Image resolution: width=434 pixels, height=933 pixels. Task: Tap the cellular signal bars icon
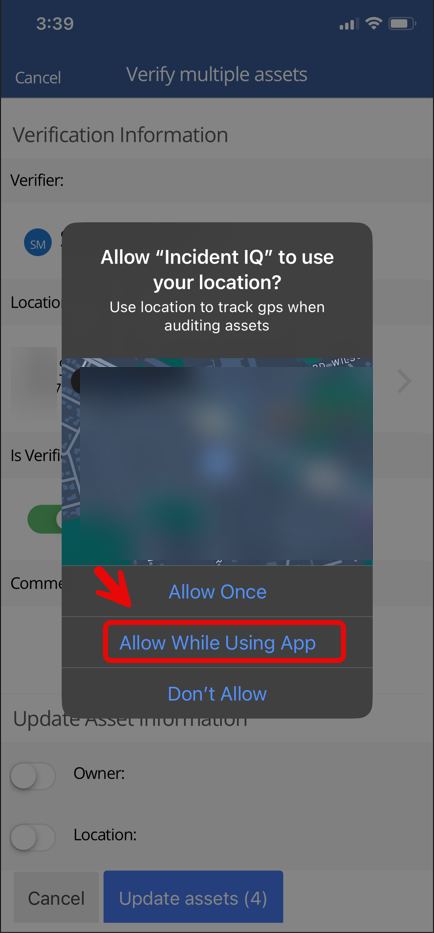tap(349, 24)
